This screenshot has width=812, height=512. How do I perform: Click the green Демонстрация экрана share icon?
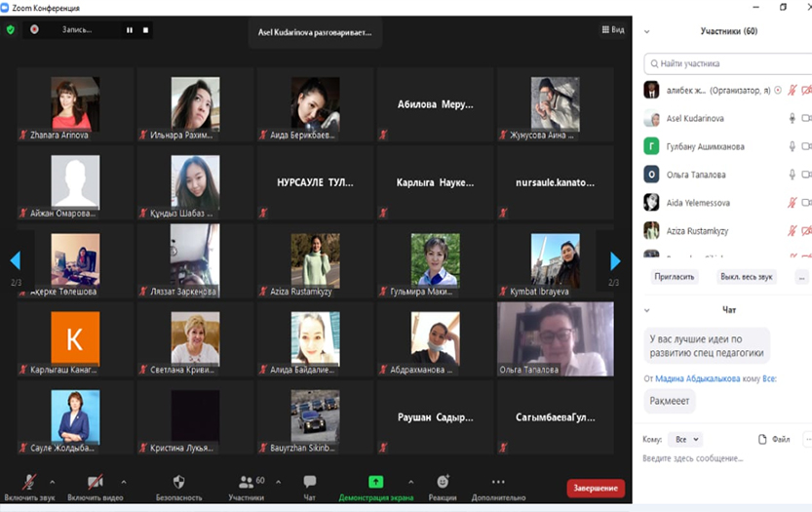tap(375, 482)
